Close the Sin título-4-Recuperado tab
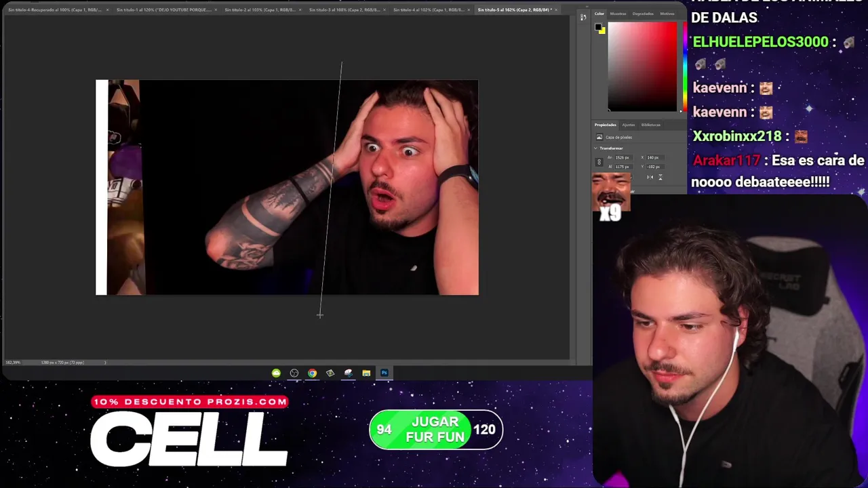The width and height of the screenshot is (868, 488). pyautogui.click(x=107, y=9)
